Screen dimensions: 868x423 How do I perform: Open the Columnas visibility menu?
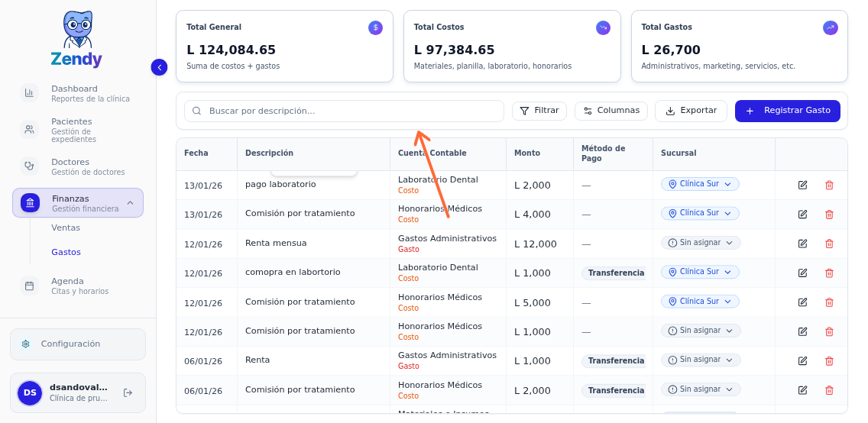[x=611, y=111]
